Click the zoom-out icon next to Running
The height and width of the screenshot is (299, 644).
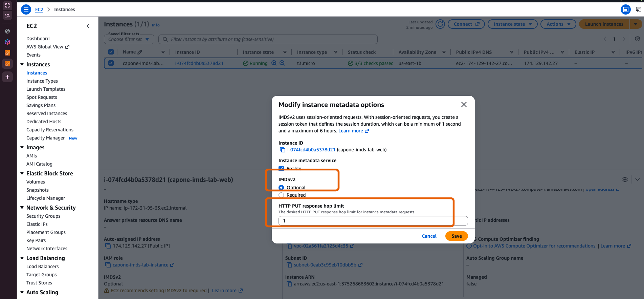point(282,63)
